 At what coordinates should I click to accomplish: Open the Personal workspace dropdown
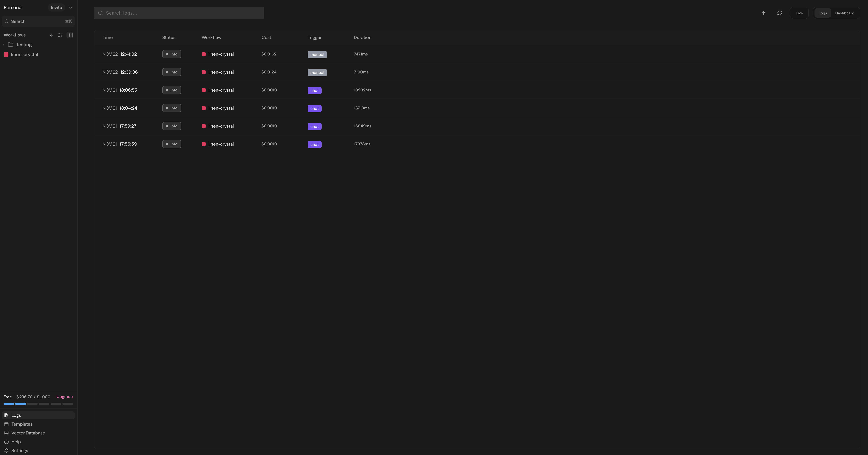coord(70,7)
